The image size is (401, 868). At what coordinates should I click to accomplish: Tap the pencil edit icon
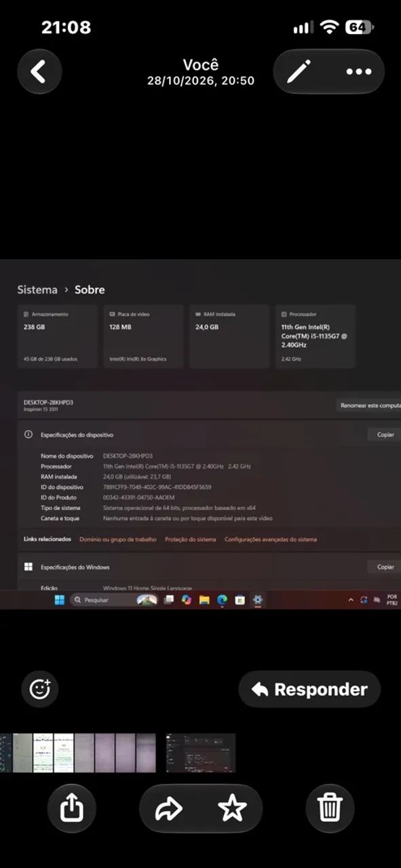pos(299,71)
